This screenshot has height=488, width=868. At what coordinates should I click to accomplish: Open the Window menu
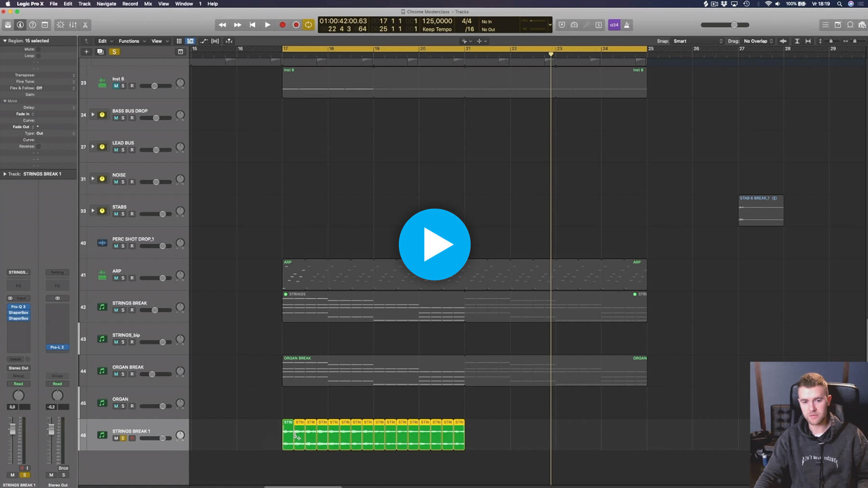[x=184, y=4]
